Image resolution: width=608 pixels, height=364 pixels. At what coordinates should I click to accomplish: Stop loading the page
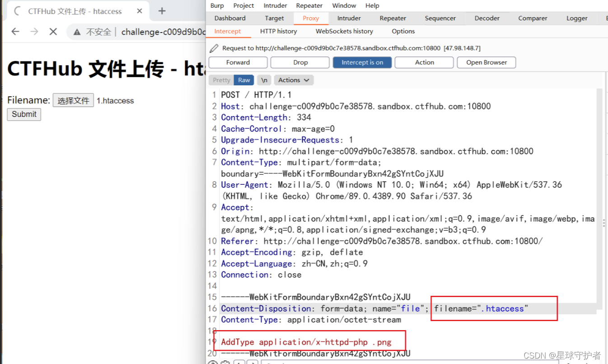pos(53,32)
